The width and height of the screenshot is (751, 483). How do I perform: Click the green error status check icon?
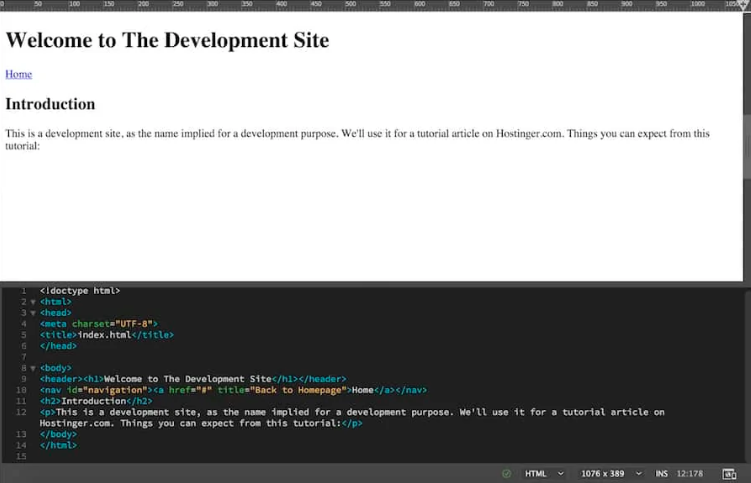point(506,473)
